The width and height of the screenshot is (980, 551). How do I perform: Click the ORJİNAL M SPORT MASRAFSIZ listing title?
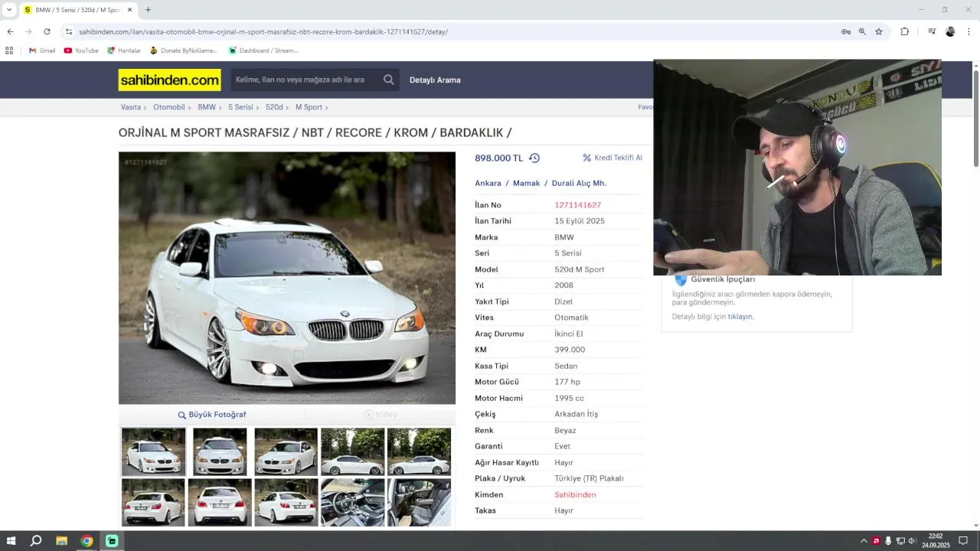(315, 132)
